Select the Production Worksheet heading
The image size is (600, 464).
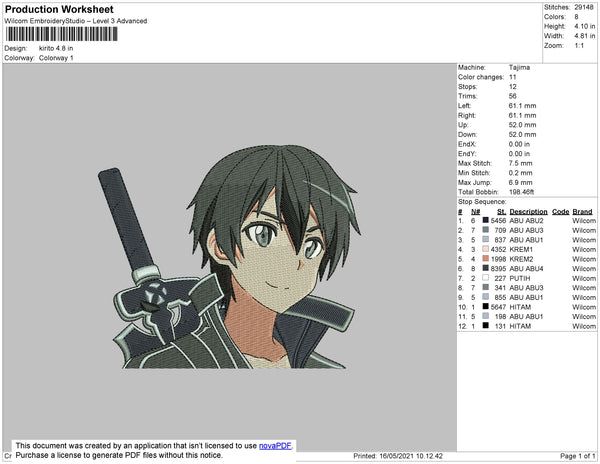point(59,10)
